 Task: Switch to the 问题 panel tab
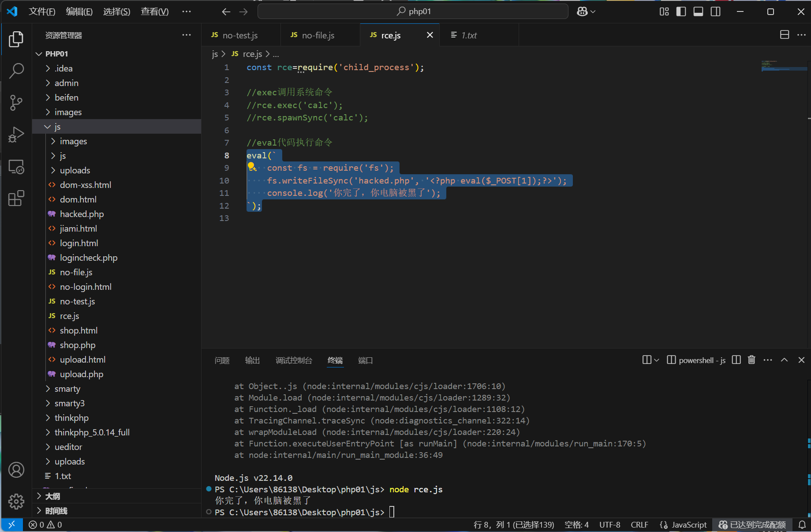coord(222,360)
